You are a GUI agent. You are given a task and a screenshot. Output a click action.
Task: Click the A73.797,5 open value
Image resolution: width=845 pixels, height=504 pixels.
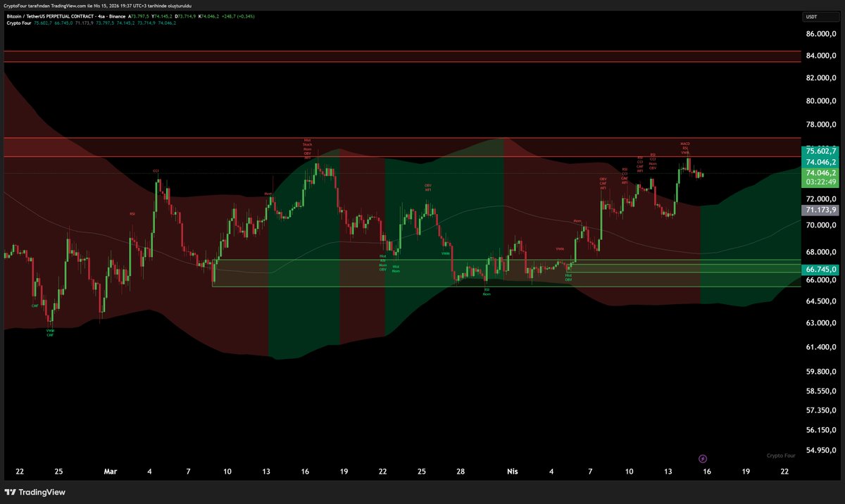139,16
